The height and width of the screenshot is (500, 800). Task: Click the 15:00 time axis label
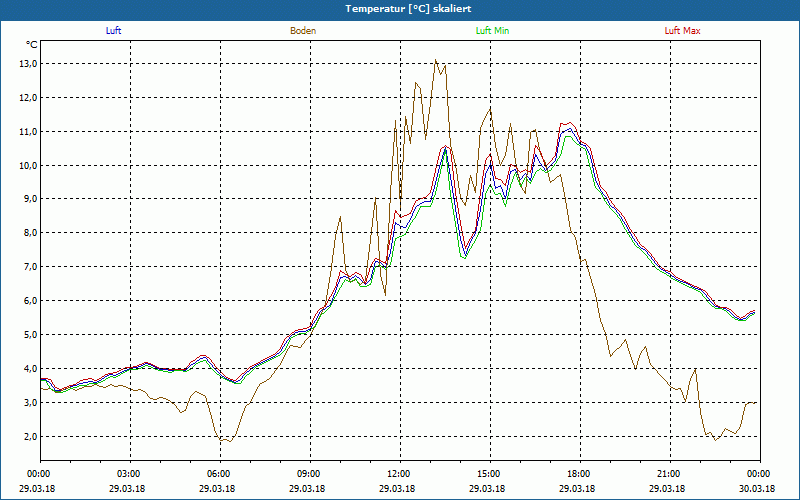[490, 474]
